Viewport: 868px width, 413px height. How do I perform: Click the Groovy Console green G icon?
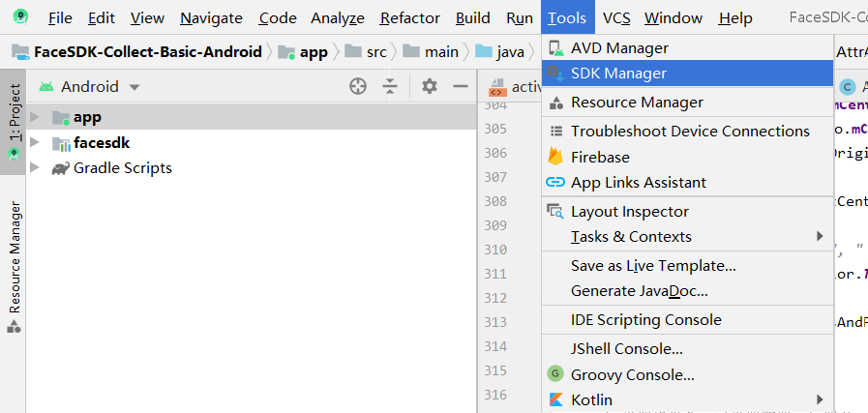pos(555,374)
